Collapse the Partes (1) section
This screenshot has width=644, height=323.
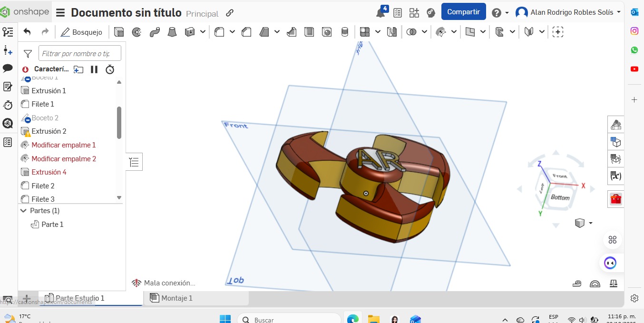(x=23, y=210)
